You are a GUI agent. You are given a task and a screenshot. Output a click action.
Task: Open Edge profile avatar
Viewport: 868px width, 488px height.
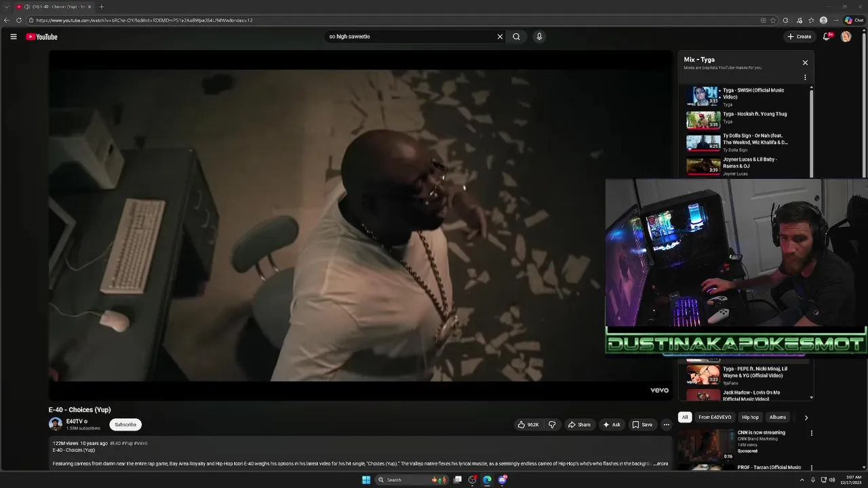click(x=823, y=20)
